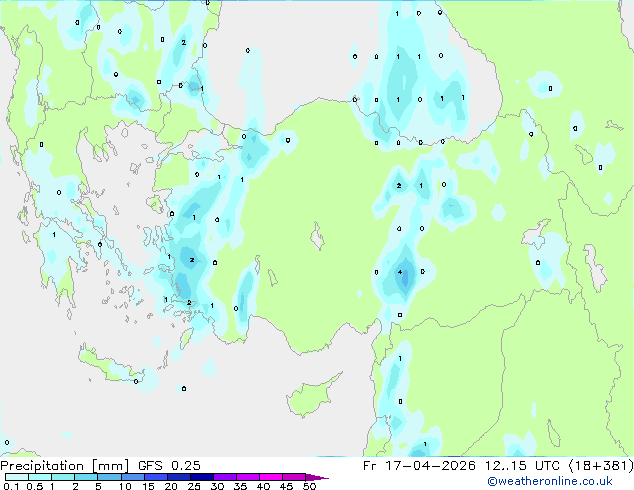The height and width of the screenshot is (490, 634).
Task: Click the 45–50 mm legend color swatch
Action: pos(294,477)
